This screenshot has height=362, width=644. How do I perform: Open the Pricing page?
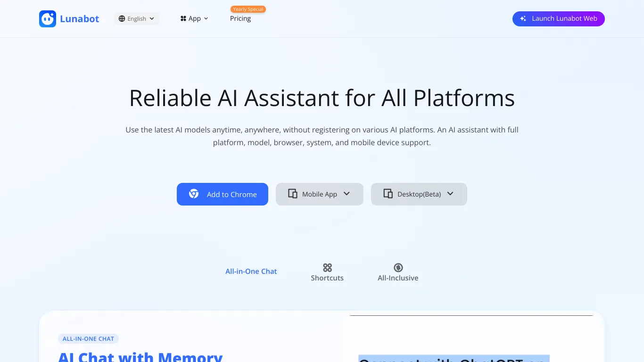(240, 18)
